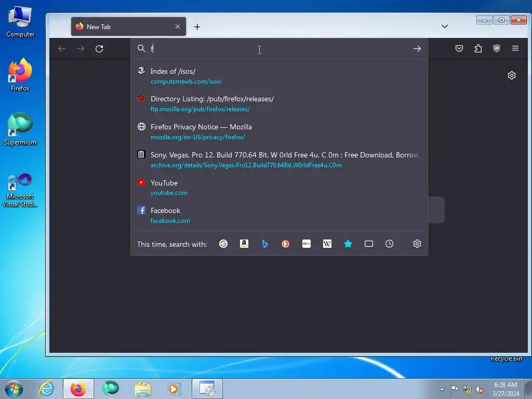Click the Go arrow in address bar

click(417, 49)
